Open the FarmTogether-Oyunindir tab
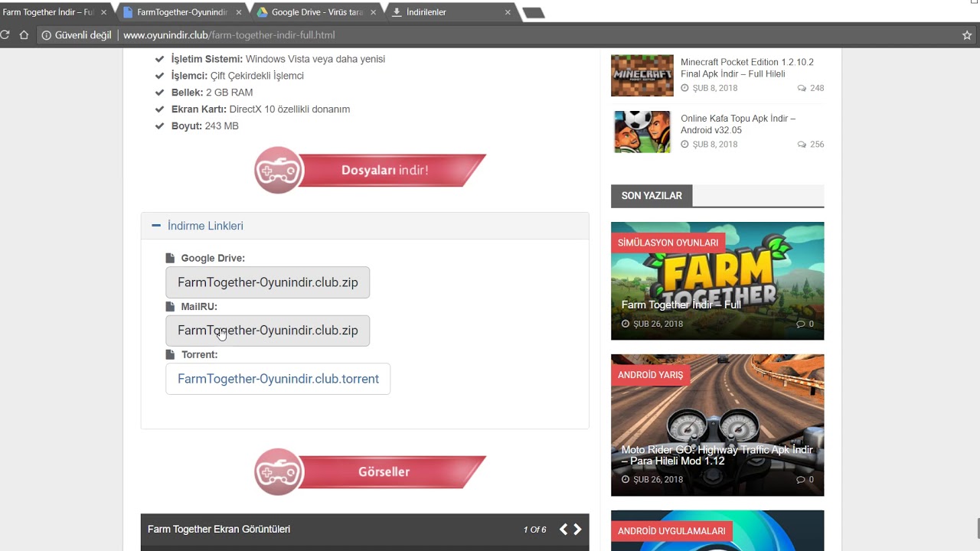The height and width of the screenshot is (551, 980). [x=182, y=12]
